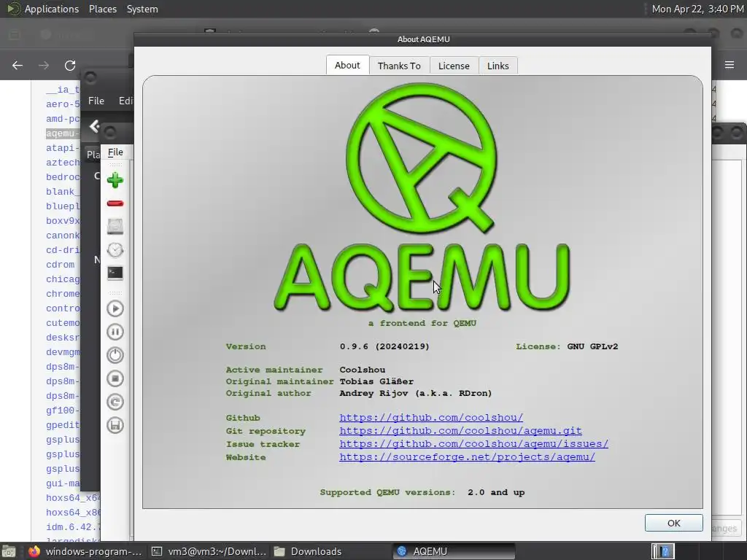Open the File menu in the file manager window

(96, 101)
